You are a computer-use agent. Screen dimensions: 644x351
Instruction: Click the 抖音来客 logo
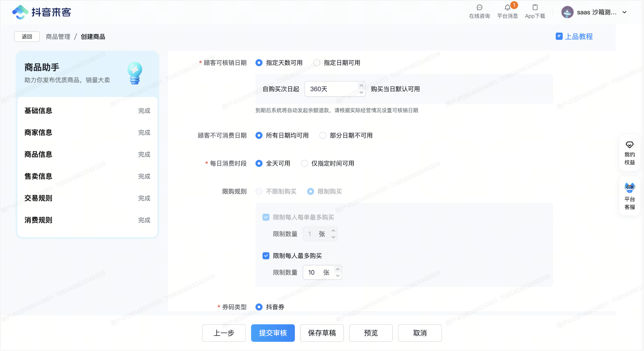42,12
